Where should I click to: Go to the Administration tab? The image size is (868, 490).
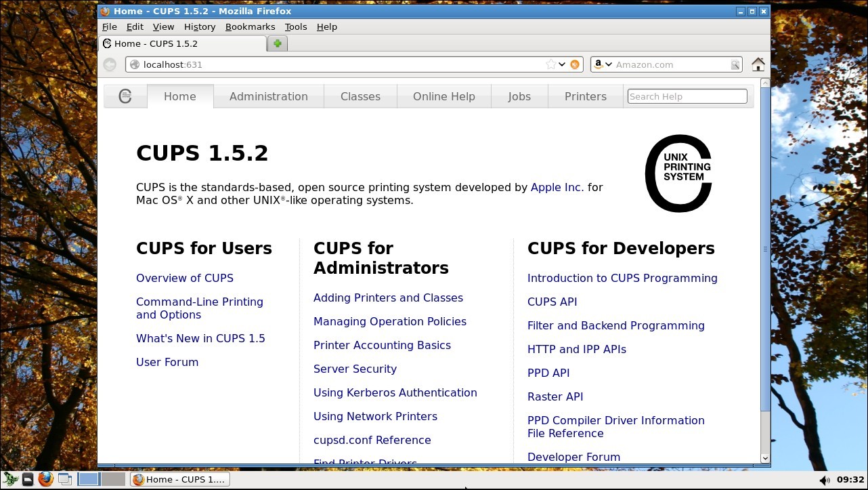tap(268, 96)
